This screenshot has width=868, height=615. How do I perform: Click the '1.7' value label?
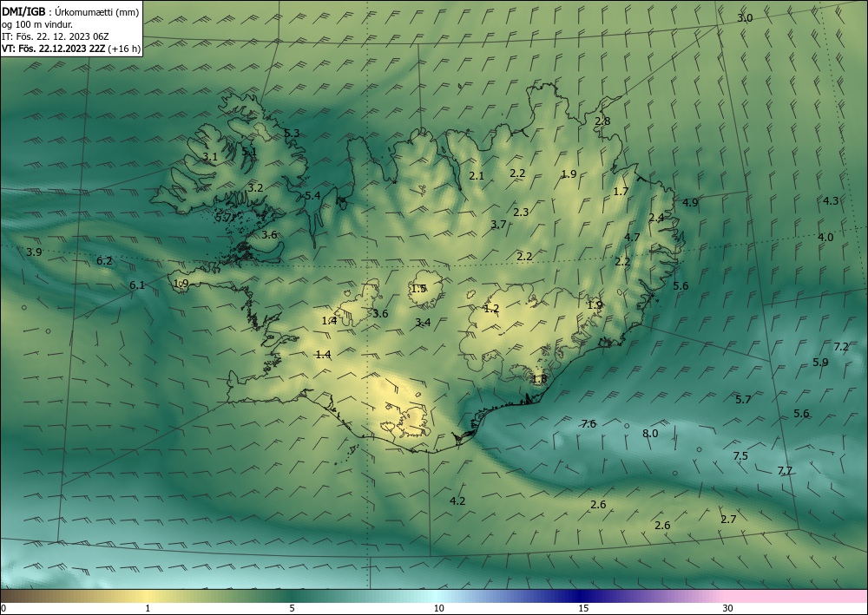(621, 192)
